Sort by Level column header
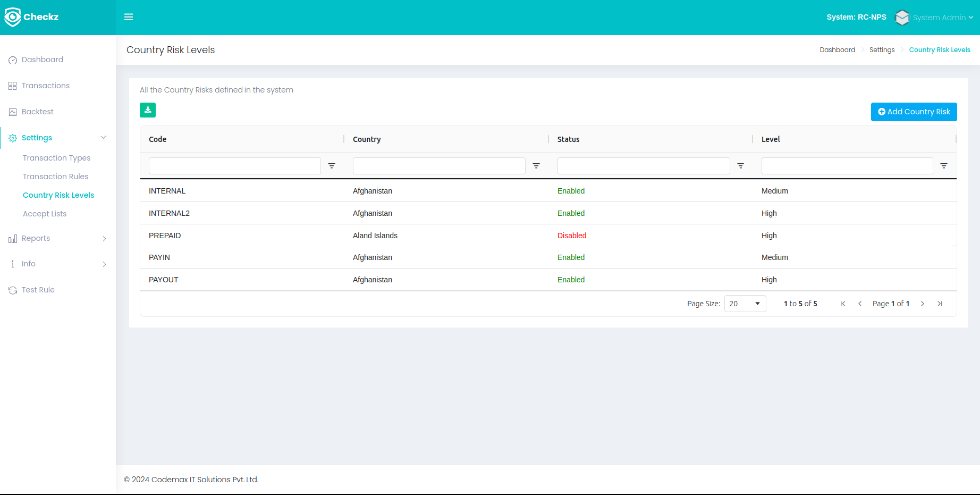Viewport: 980px width, 495px height. point(771,139)
